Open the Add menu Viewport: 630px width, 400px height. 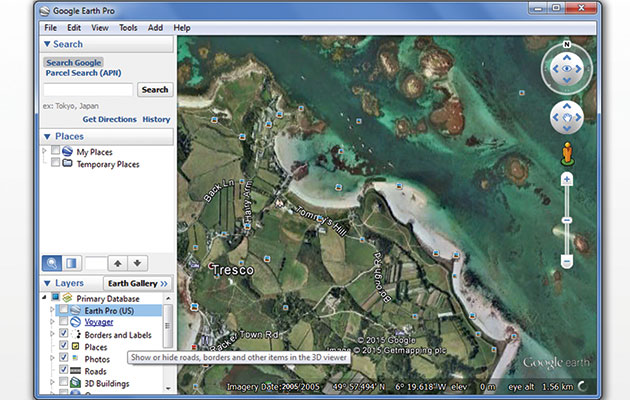155,28
